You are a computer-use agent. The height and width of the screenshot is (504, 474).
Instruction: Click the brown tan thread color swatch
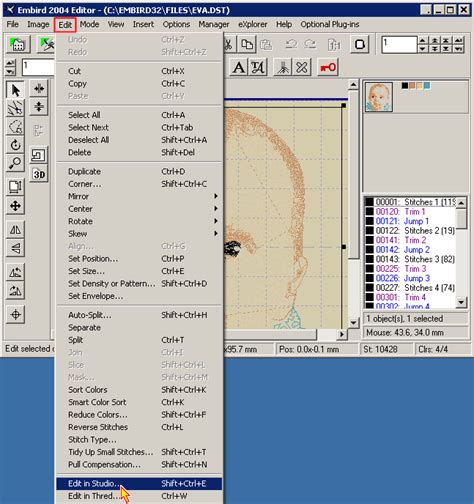[x=412, y=86]
